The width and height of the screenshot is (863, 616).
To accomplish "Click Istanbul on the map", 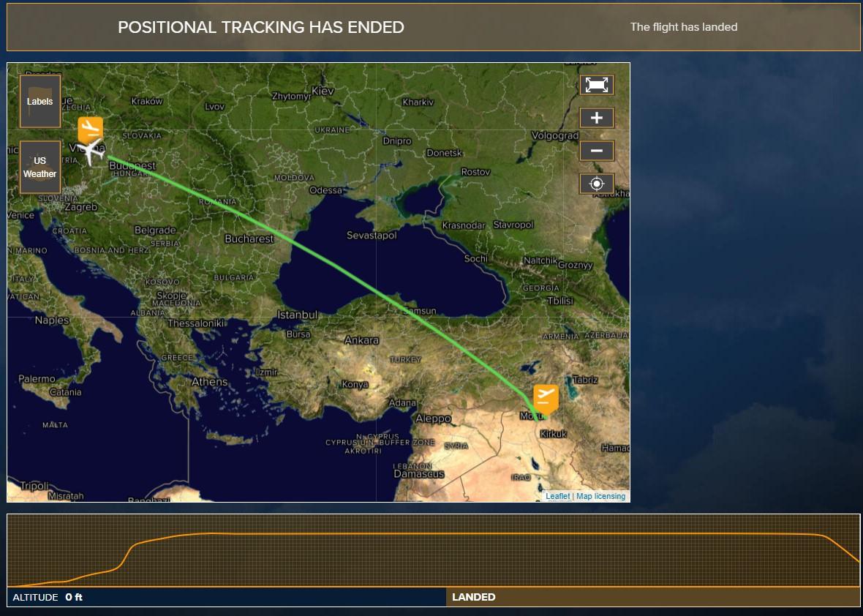I will tap(298, 315).
